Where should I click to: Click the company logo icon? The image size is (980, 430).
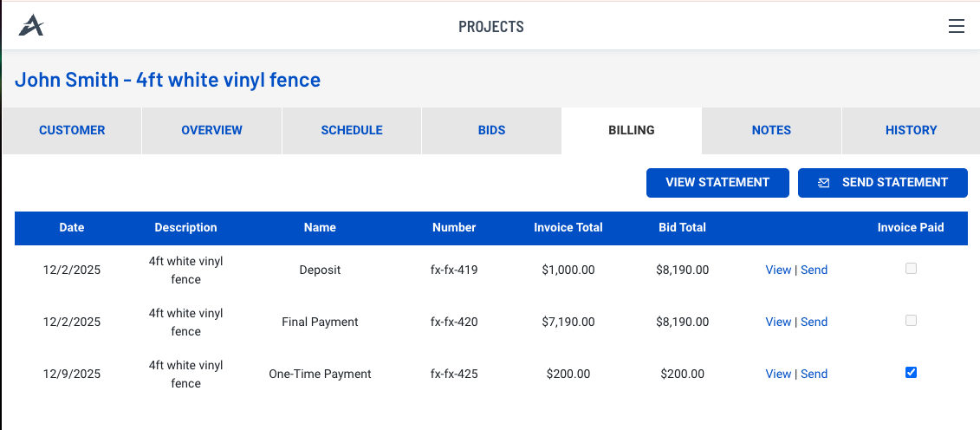(x=31, y=26)
